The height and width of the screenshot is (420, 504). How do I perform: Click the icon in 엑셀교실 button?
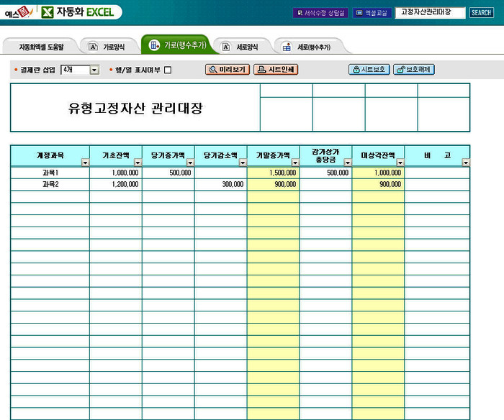tap(359, 13)
